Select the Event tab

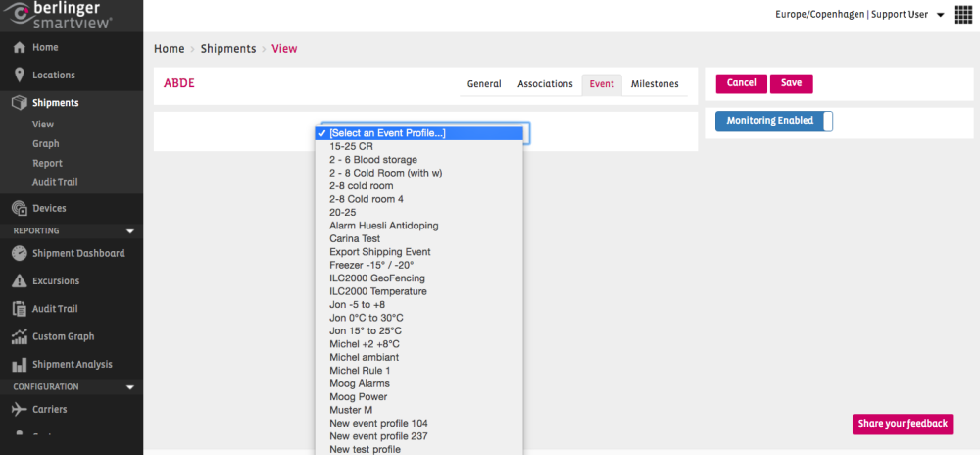(602, 84)
